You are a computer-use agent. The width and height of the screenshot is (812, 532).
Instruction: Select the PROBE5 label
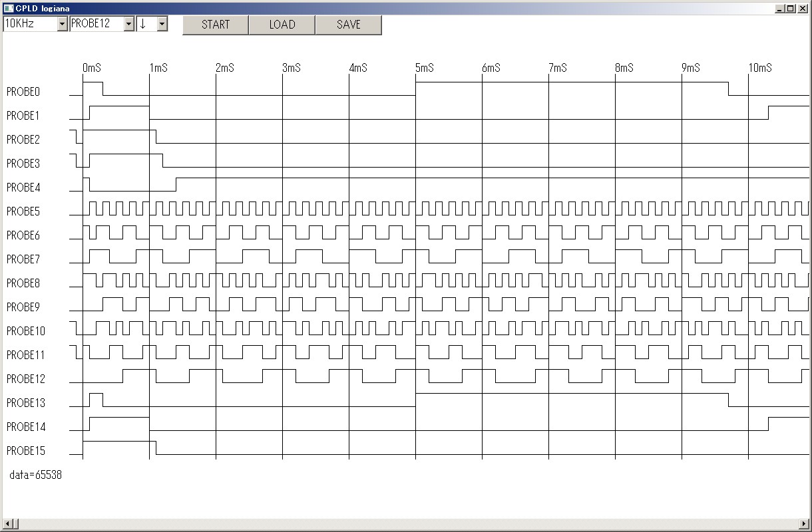23,211
